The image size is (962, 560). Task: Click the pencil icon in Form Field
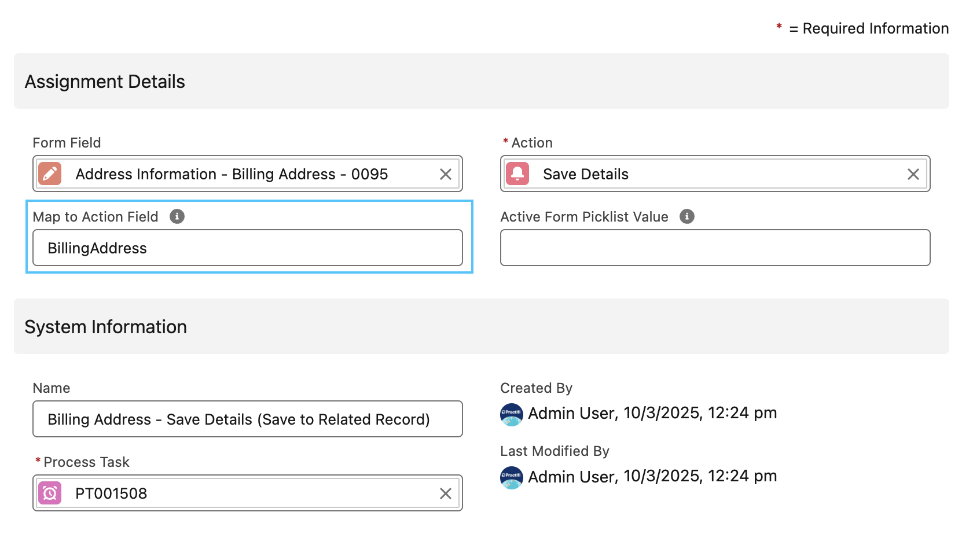tap(50, 174)
